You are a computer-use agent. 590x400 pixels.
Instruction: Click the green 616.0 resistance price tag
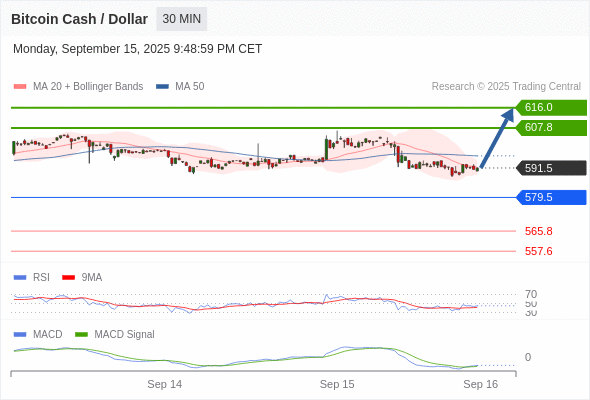pyautogui.click(x=551, y=108)
